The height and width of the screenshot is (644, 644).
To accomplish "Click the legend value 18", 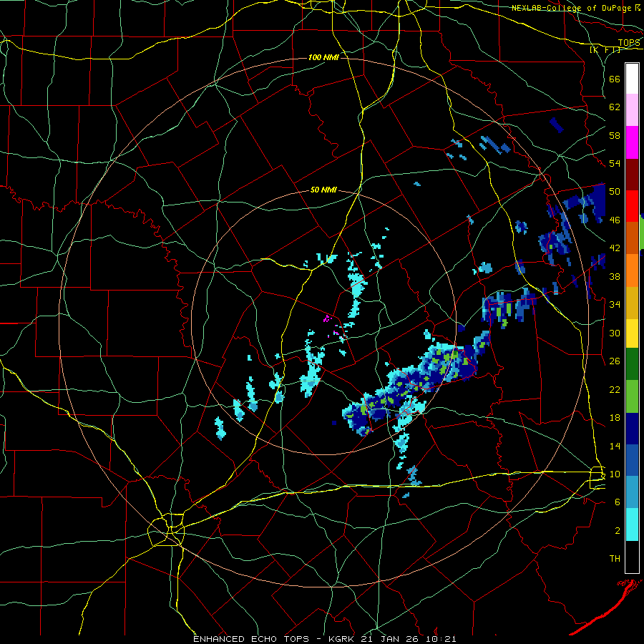I will pos(615,418).
